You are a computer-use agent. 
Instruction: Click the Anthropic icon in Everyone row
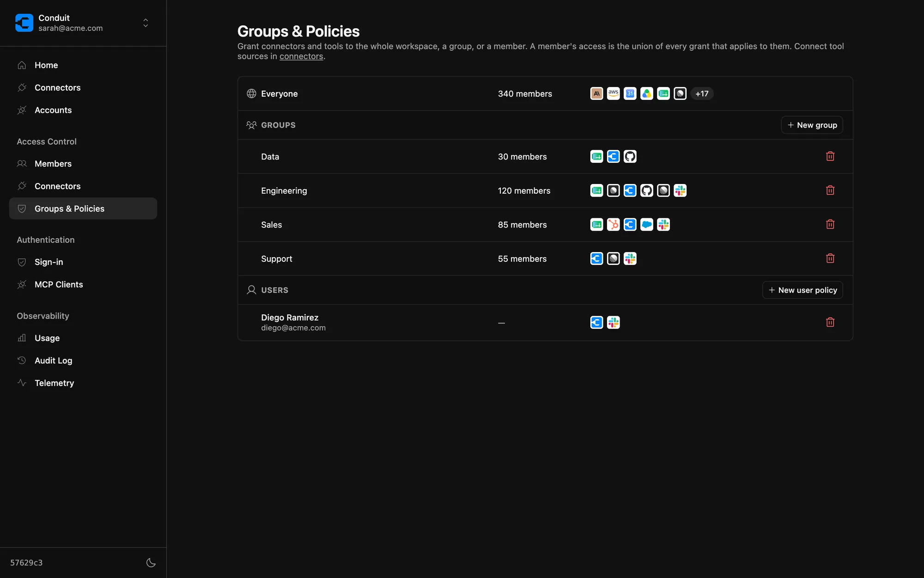[596, 93]
